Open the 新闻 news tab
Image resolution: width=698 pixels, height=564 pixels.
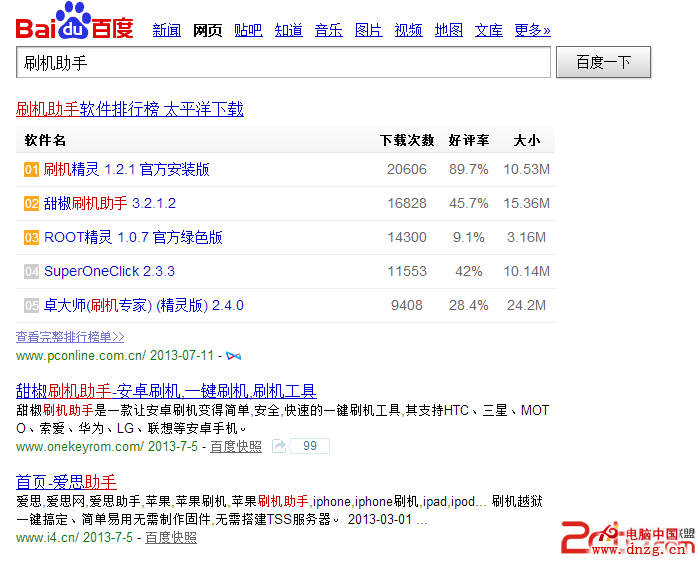tap(166, 30)
